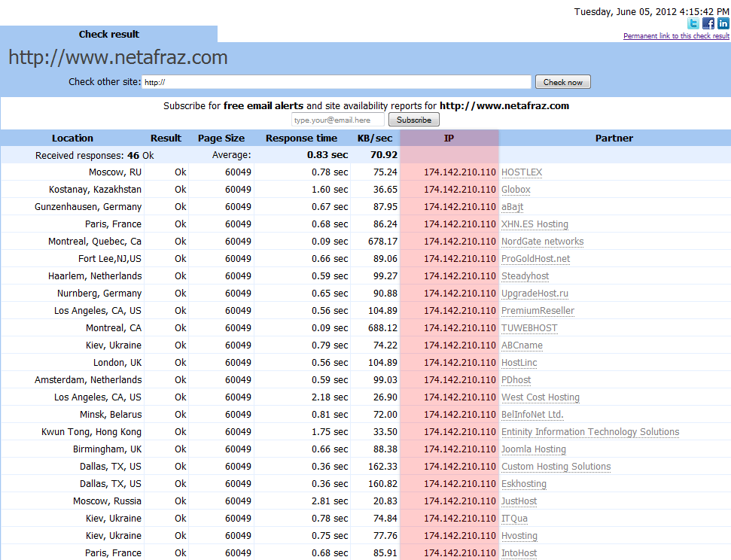This screenshot has width=731, height=560.
Task: Click the http://www.netafraz.com page heading
Action: [118, 57]
